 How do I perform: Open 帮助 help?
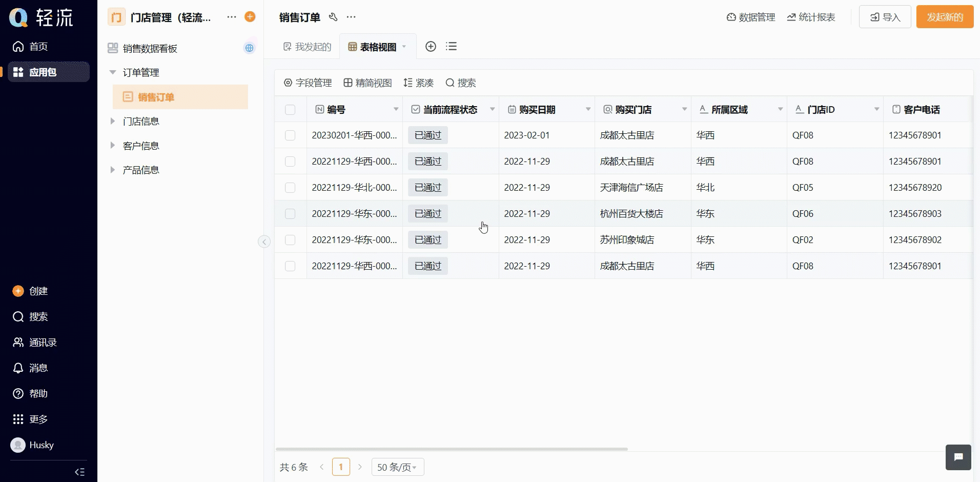(x=31, y=394)
